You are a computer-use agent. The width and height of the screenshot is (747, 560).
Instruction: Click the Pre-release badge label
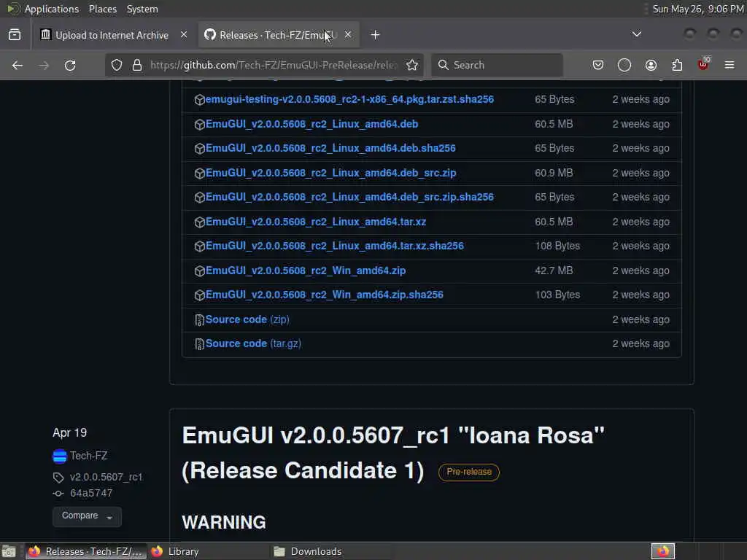469,472
